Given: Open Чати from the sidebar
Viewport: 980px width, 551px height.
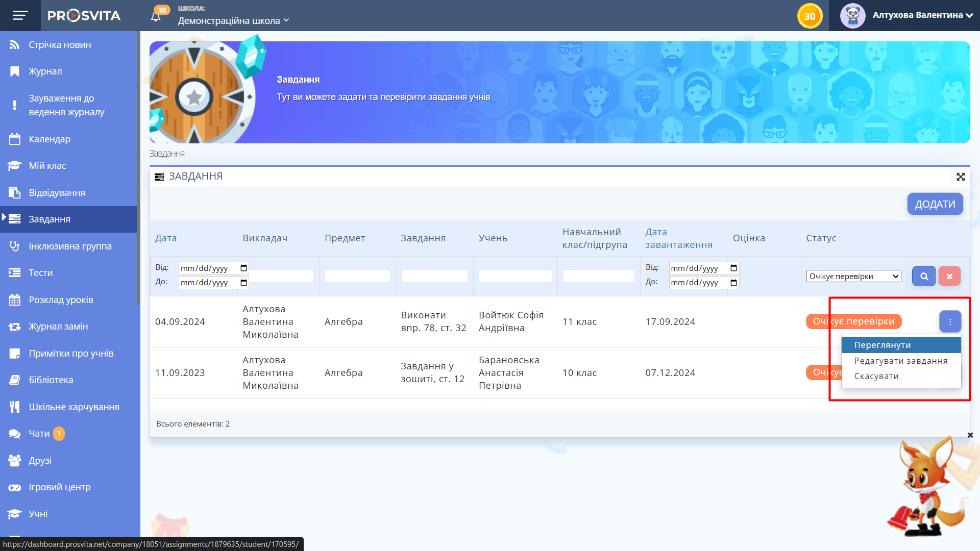Looking at the screenshot, I should point(39,434).
